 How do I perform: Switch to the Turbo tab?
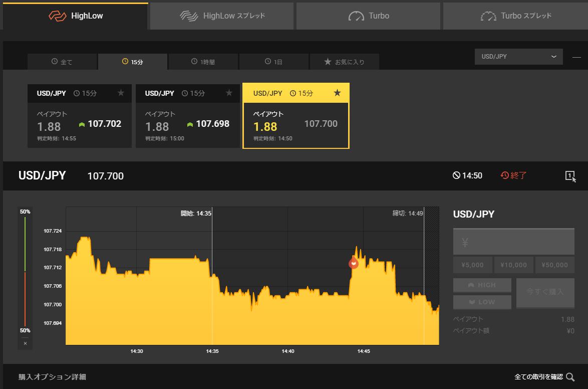[x=368, y=16]
